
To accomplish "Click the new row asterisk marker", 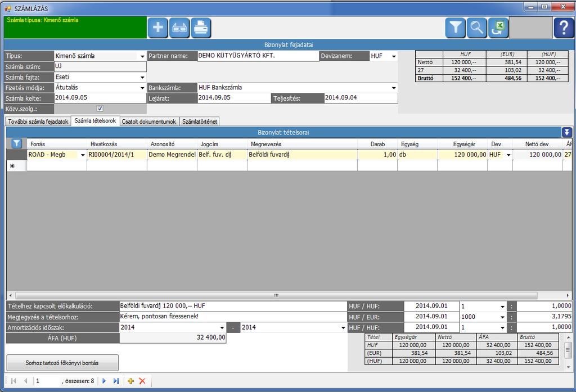I will [12, 166].
